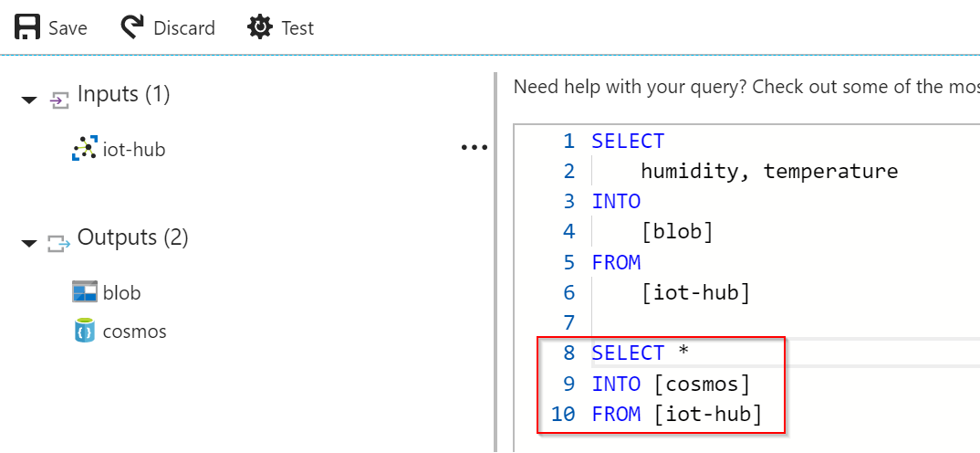Select the Inputs (1) heading
980x453 pixels.
124,94
